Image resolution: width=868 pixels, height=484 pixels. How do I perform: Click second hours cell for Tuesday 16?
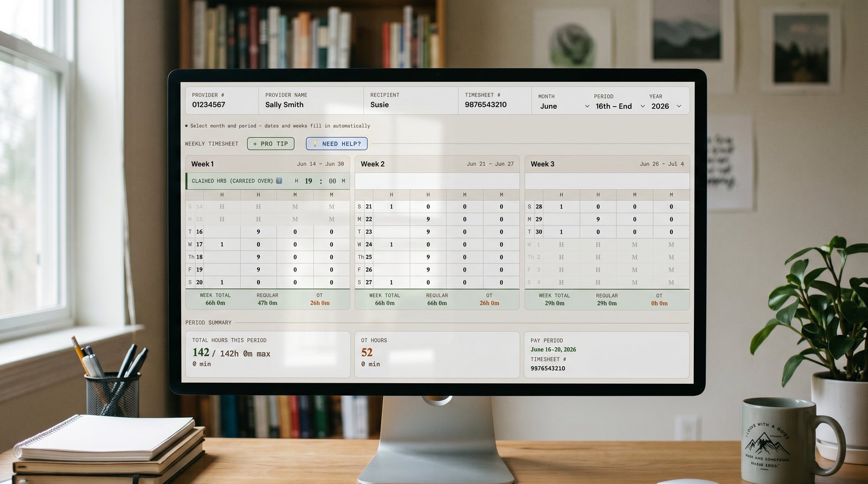(258, 232)
